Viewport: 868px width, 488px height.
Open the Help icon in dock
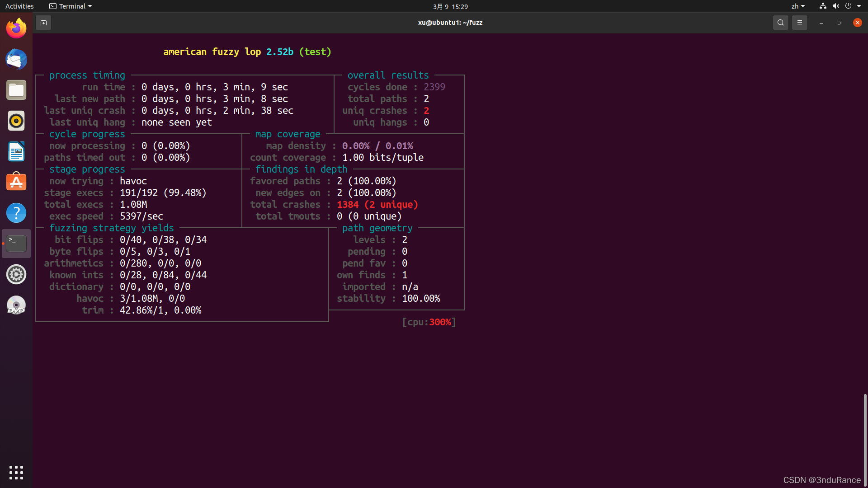[x=16, y=213]
